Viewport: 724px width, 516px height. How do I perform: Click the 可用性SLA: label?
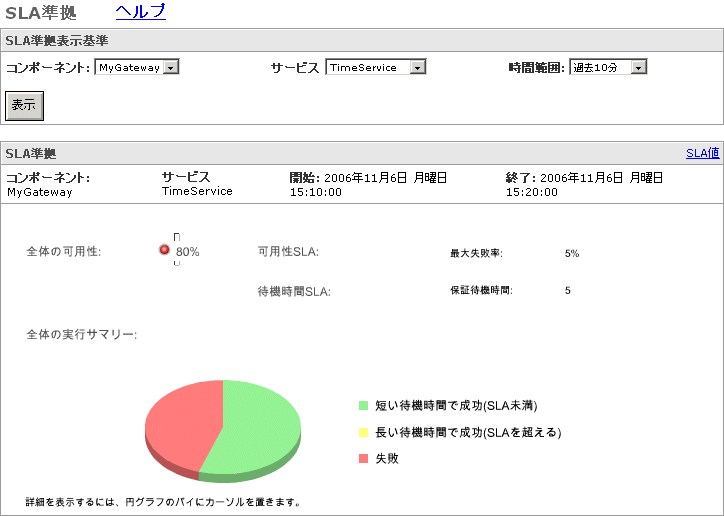pyautogui.click(x=288, y=252)
